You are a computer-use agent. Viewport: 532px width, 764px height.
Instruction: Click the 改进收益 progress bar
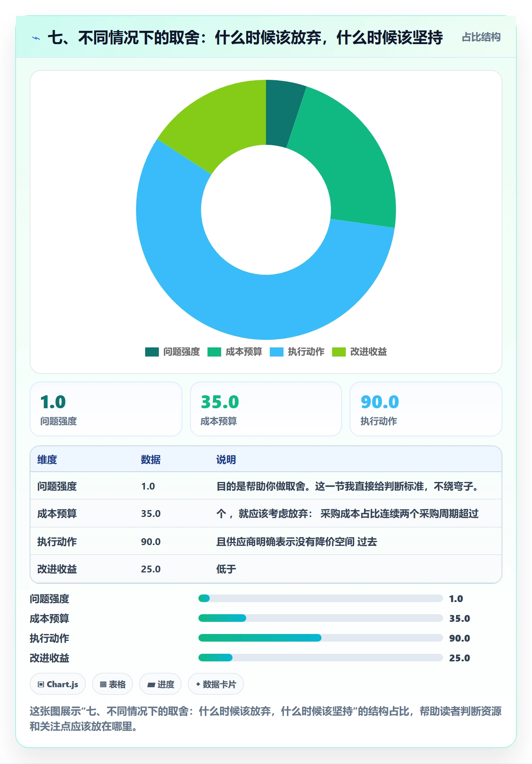tap(320, 658)
